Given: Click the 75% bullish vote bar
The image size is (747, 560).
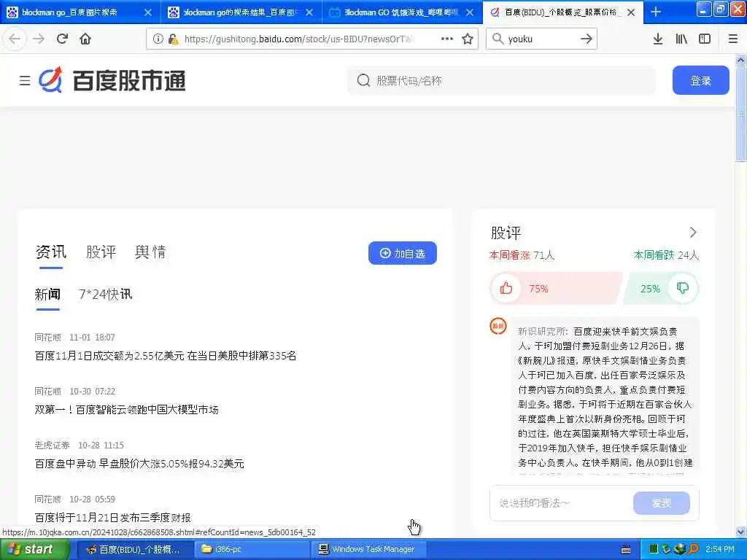Looking at the screenshot, I should pyautogui.click(x=556, y=288).
